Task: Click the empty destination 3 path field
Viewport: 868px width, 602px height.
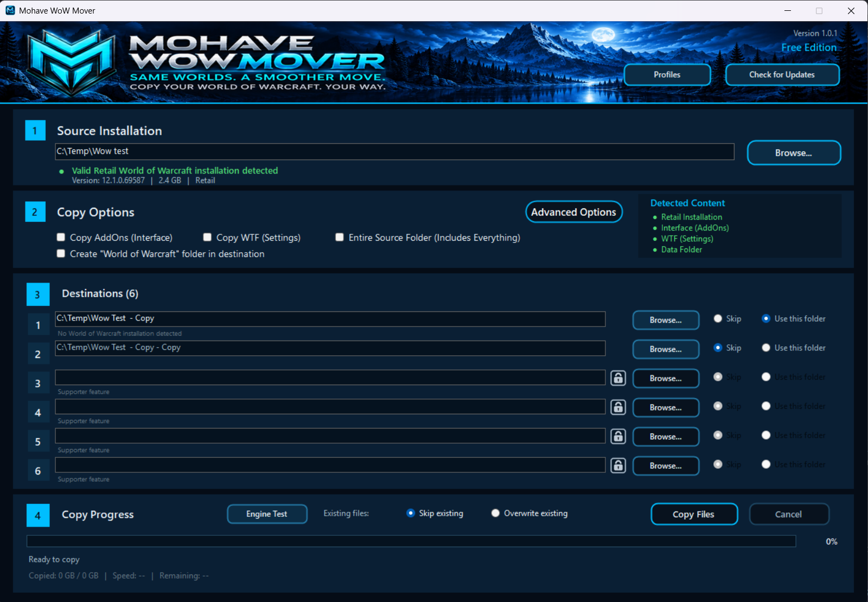Action: click(330, 377)
